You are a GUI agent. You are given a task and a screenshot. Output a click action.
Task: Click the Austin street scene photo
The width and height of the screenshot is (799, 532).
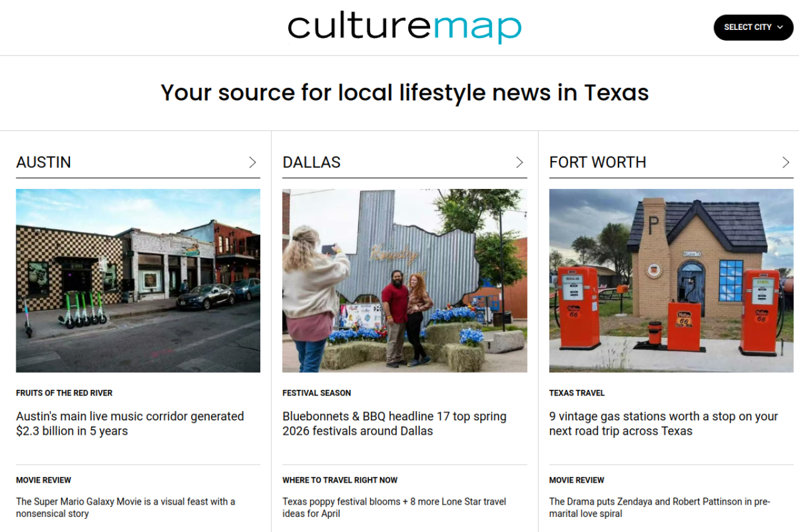[x=138, y=281]
